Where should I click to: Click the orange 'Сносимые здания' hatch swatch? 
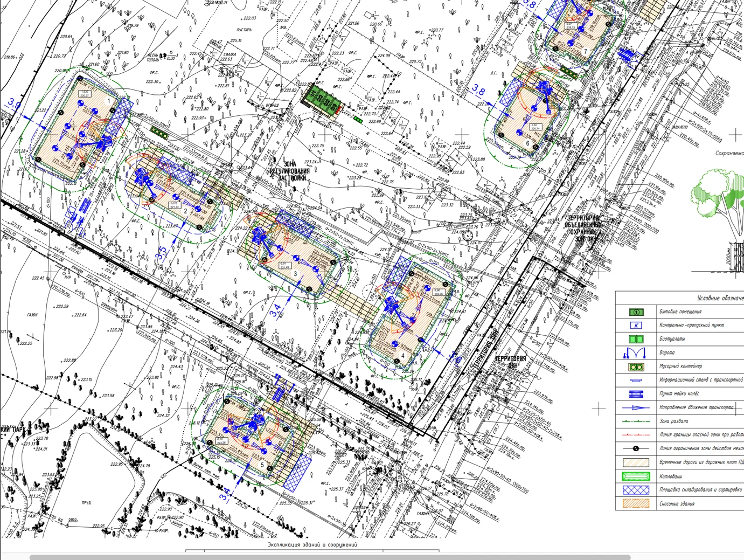point(636,503)
